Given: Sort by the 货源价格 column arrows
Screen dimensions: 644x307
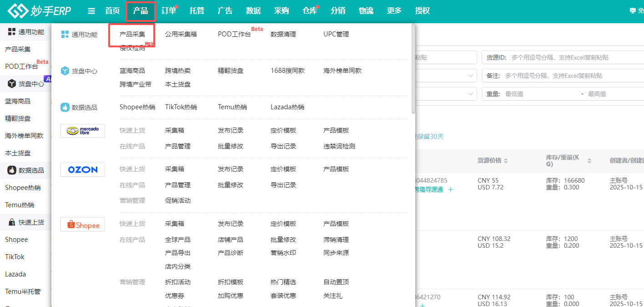Looking at the screenshot, I should click(506, 161).
